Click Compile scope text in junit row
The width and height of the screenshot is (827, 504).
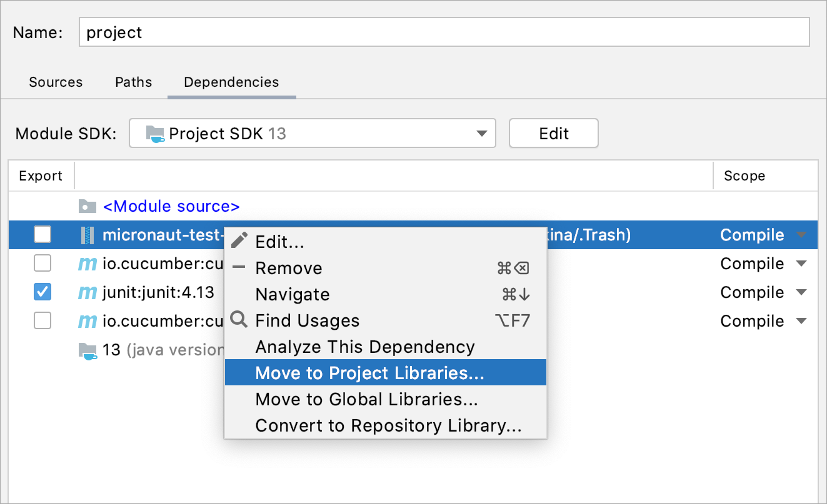[x=752, y=292]
